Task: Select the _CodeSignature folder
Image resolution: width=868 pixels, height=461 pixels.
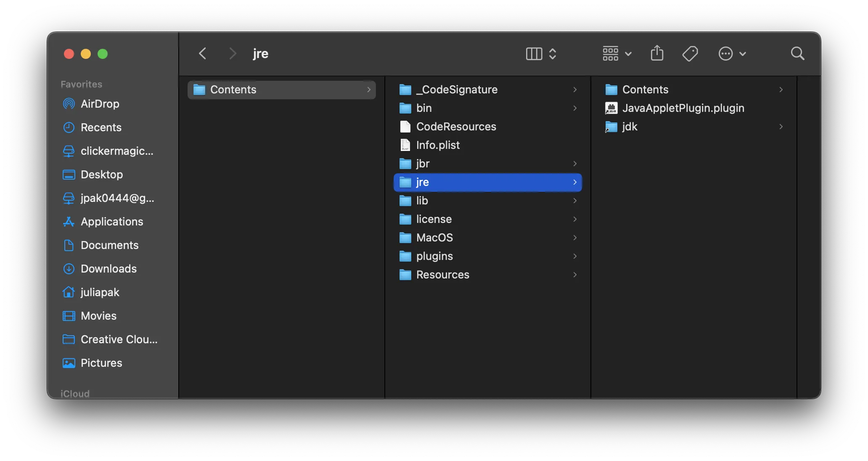Action: tap(457, 90)
